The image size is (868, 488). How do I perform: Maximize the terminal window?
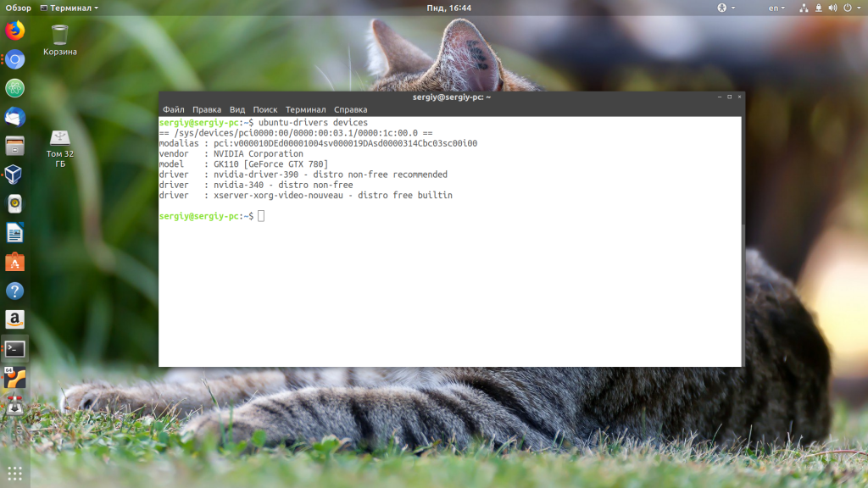pos(730,97)
